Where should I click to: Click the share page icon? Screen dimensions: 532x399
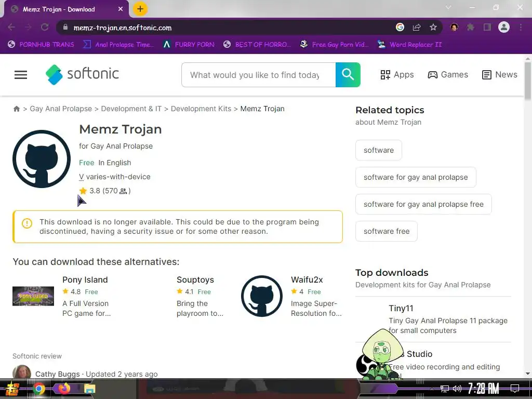coord(417,27)
